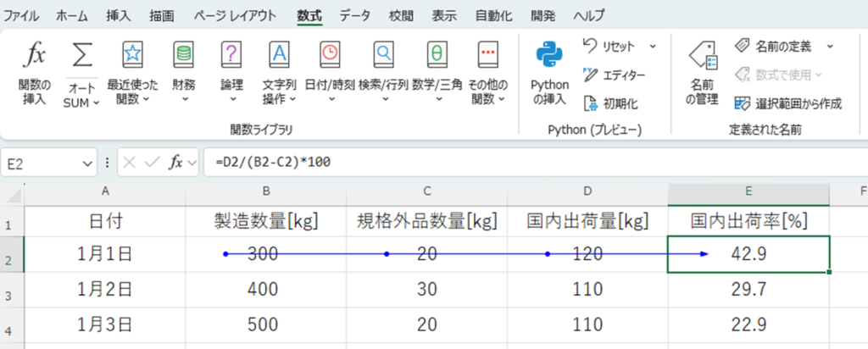Open the ホーム ribbon tab
868x349 pixels.
[x=71, y=15]
